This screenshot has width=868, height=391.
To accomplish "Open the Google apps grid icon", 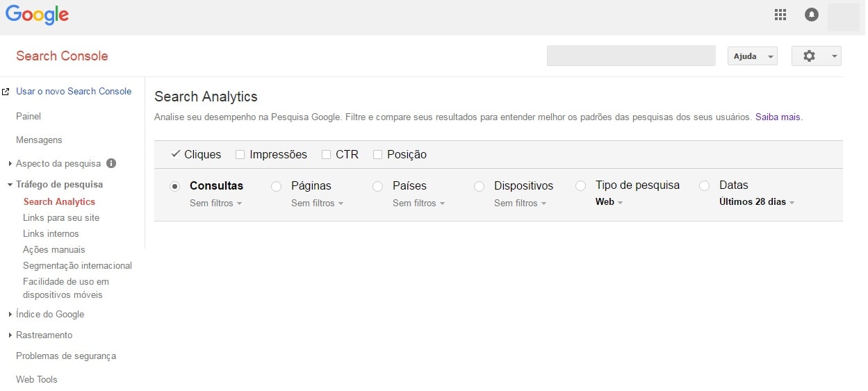I will click(x=780, y=15).
